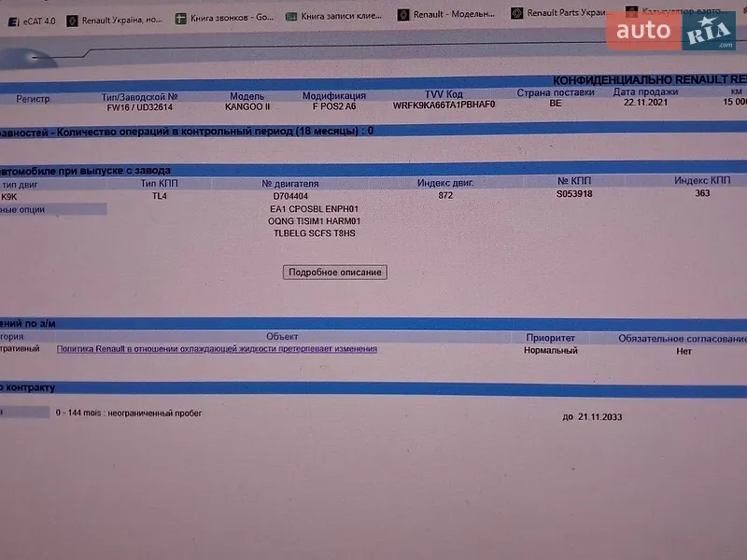Image resolution: width=747 pixels, height=560 pixels.
Task: Click the КОНФИДЕНЦИАЛЬНО RENAULT banner text
Action: click(649, 80)
